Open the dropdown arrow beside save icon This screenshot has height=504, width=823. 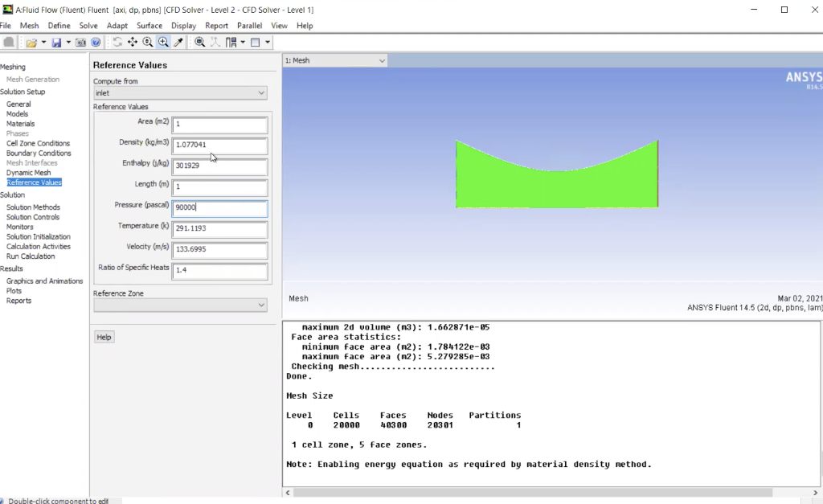tap(68, 43)
